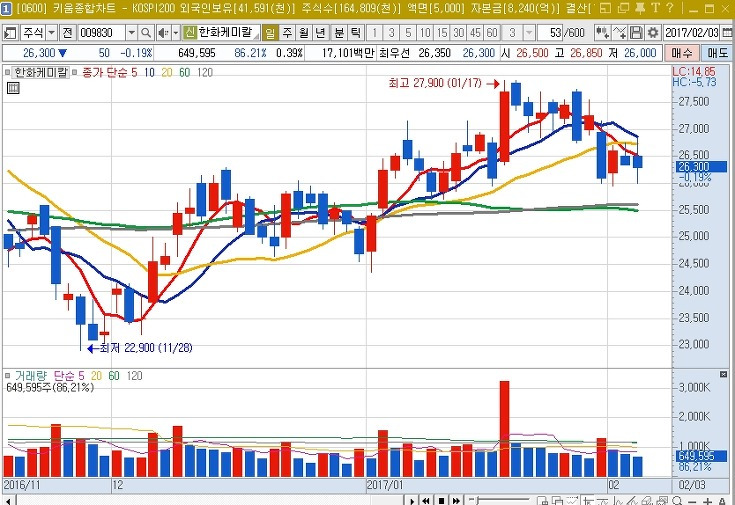The image size is (735, 505).
Task: Click the plus zoom-in icon at bottom
Action: [x=707, y=501]
